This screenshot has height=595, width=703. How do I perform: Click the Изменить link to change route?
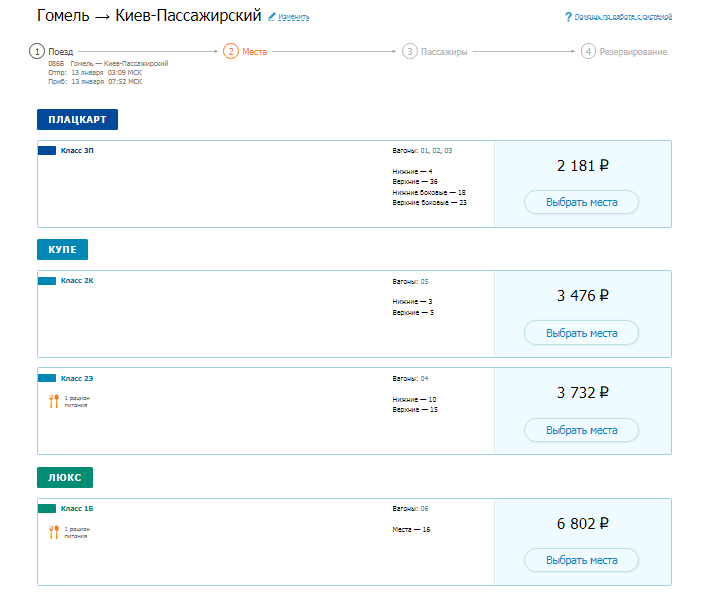tap(293, 18)
